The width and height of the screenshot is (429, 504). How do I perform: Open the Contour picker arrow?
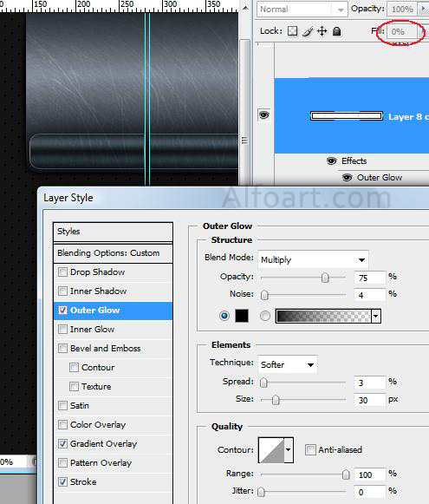click(x=289, y=450)
